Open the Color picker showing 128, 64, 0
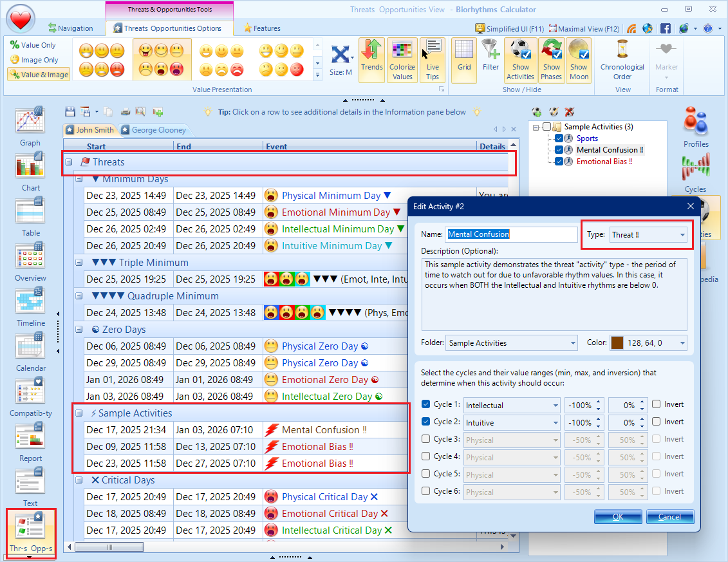This screenshot has height=562, width=728. 648,343
